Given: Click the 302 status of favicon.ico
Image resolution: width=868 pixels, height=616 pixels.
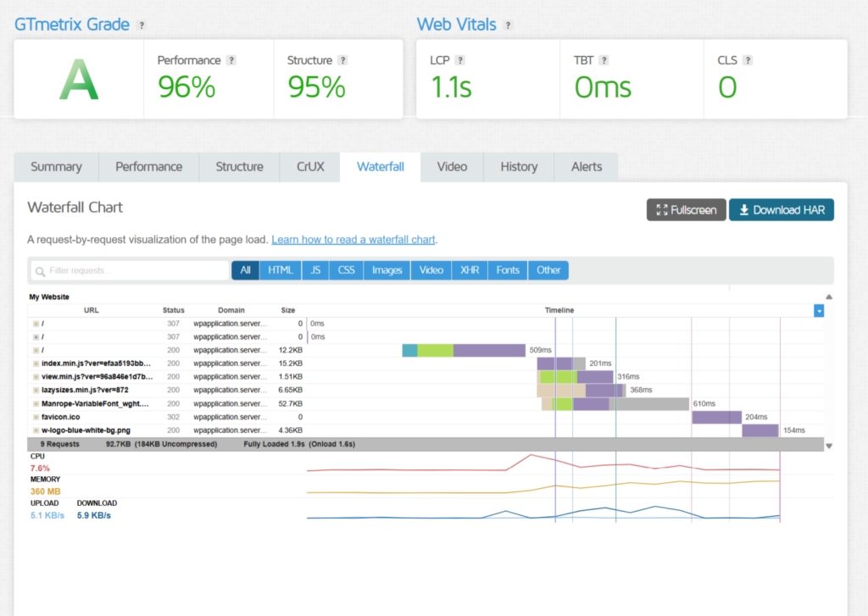Looking at the screenshot, I should [x=173, y=418].
